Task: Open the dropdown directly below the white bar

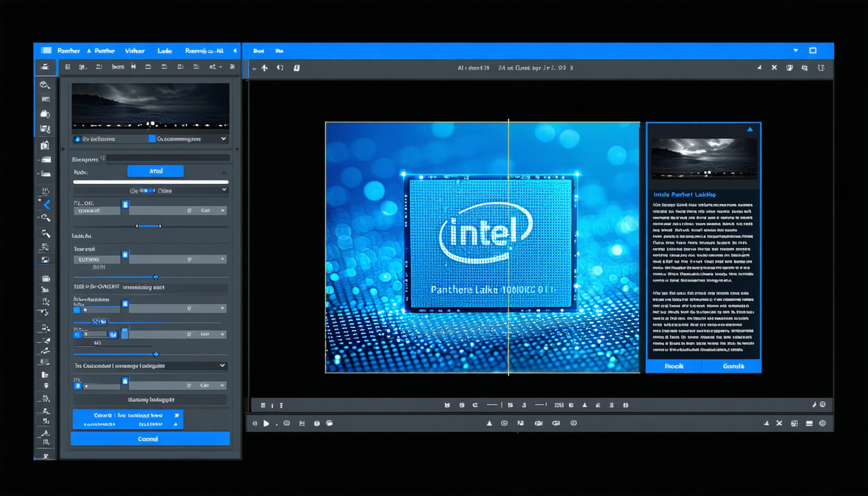Action: click(x=150, y=191)
